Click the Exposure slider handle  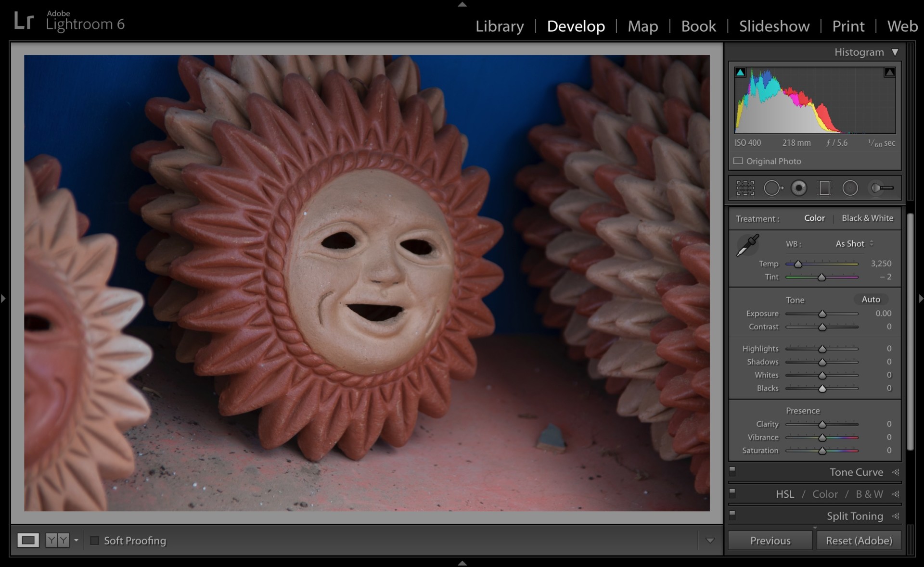pyautogui.click(x=822, y=314)
